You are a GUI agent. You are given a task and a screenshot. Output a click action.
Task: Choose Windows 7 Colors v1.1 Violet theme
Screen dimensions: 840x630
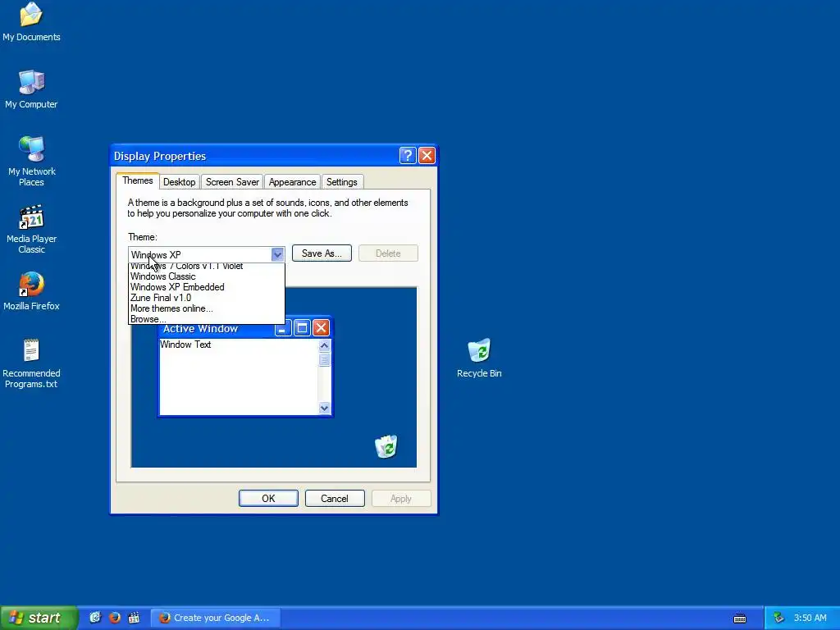pos(206,267)
